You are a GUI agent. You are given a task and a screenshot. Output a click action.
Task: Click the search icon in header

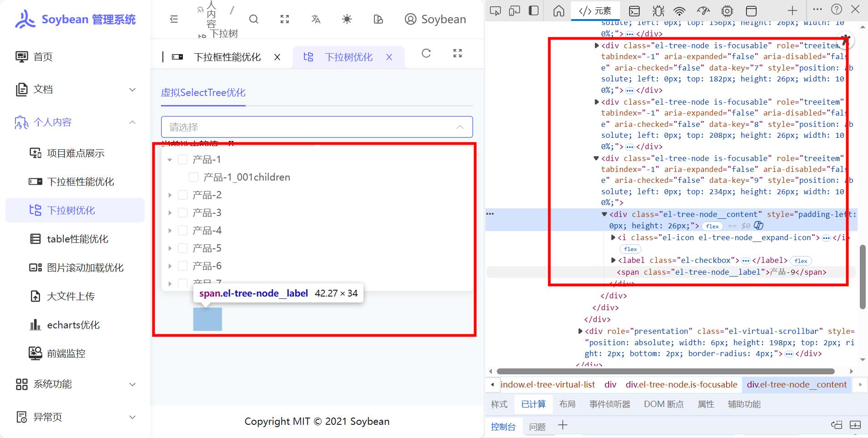pos(254,19)
